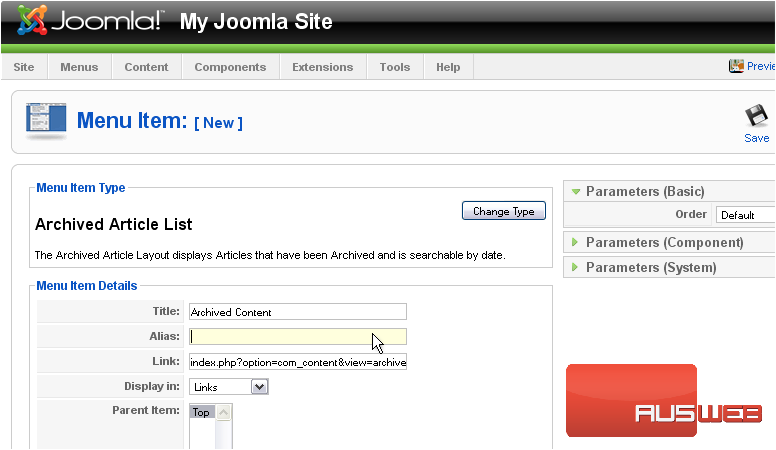The image size is (776, 450).
Task: Collapse the Parameters (Basic) panel
Action: click(669, 192)
